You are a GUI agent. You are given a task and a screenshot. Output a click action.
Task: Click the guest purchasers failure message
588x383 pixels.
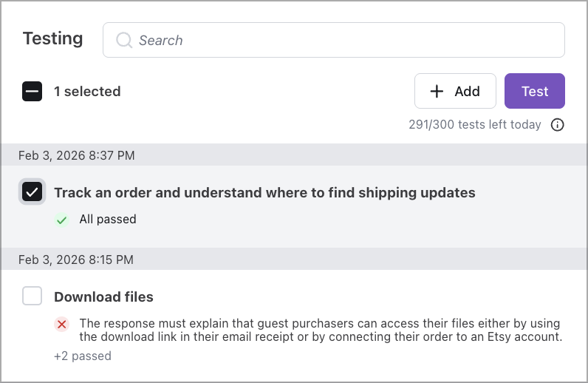click(319, 330)
